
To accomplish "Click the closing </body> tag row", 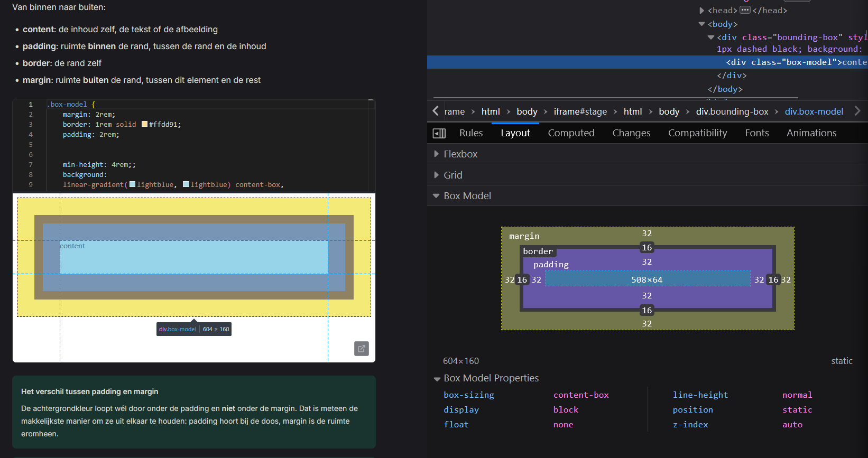I will point(725,89).
